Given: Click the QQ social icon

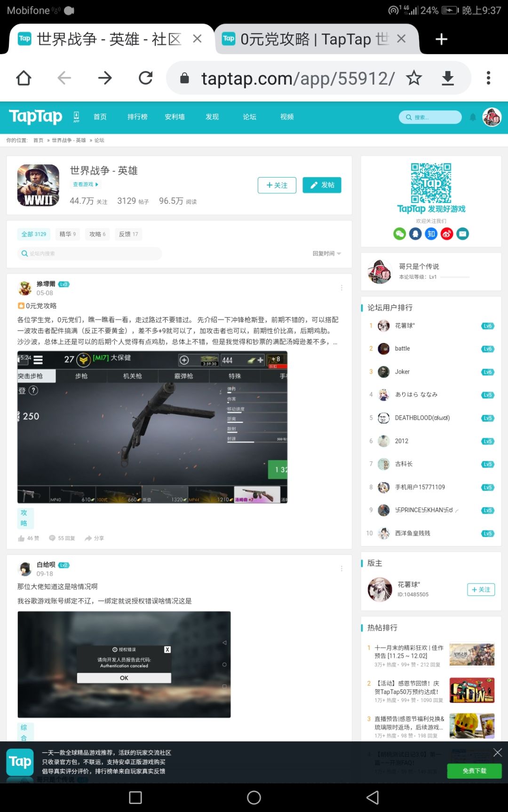Looking at the screenshot, I should pos(415,234).
